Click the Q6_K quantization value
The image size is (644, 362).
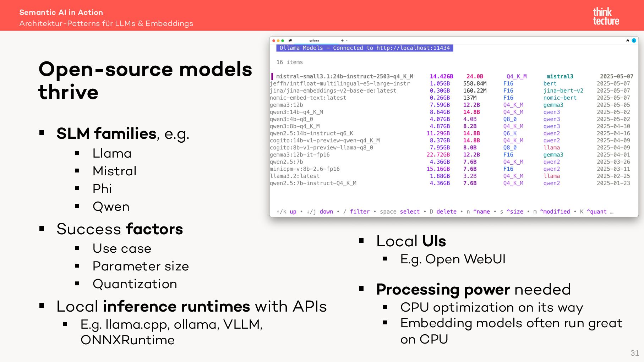pos(510,133)
